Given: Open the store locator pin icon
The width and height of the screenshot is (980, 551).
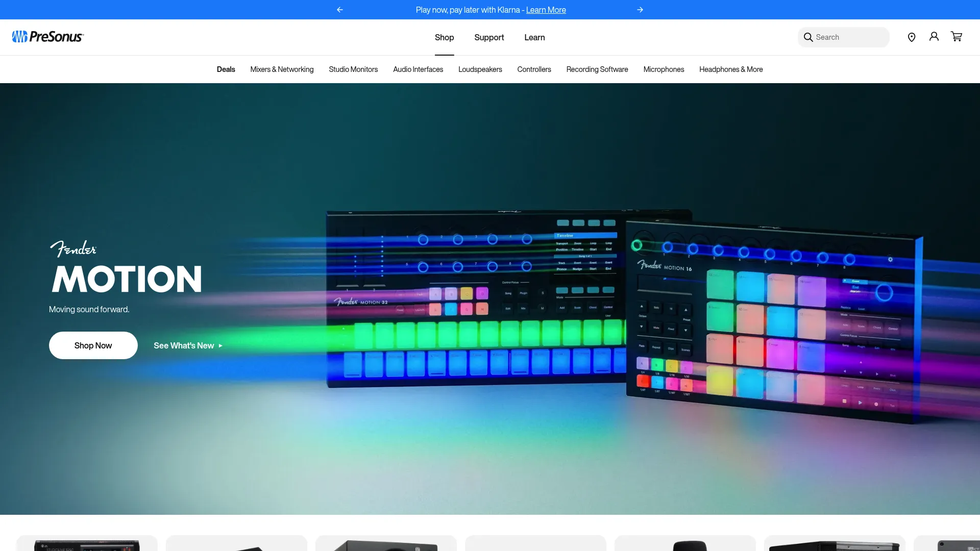Looking at the screenshot, I should (x=912, y=37).
